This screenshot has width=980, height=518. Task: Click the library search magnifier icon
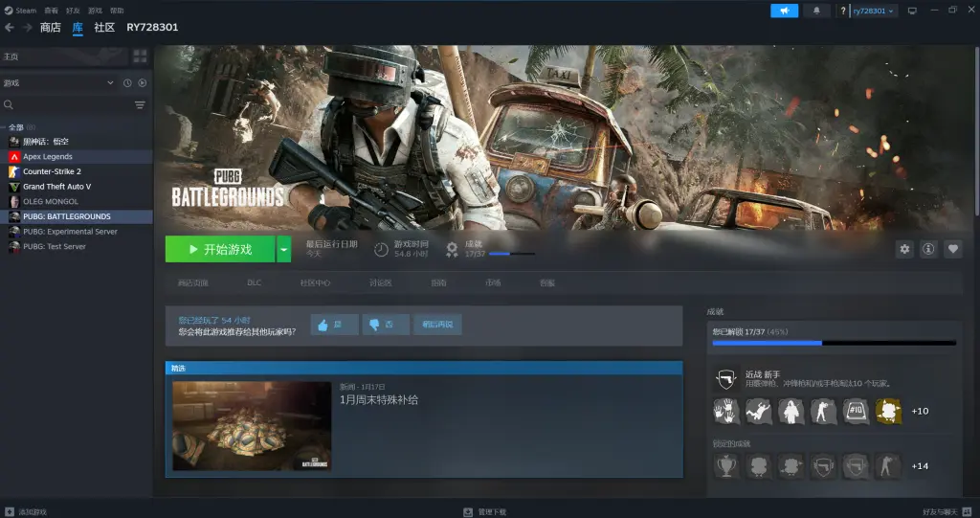click(x=9, y=105)
